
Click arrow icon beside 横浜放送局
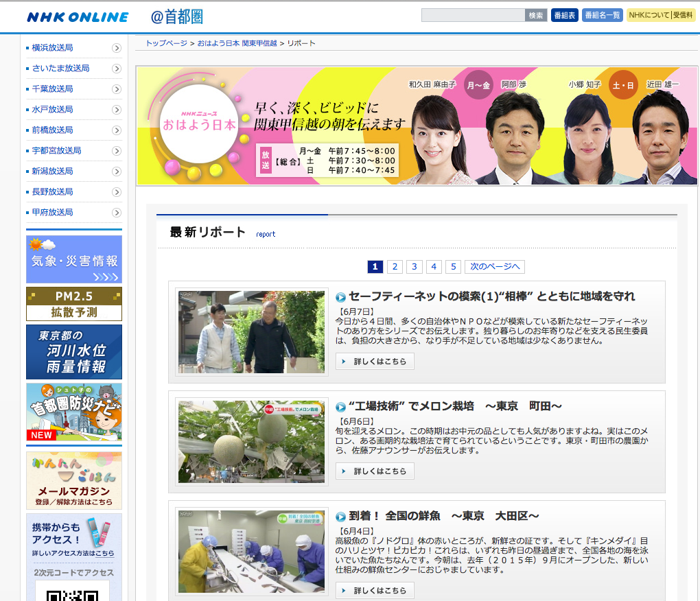[x=117, y=48]
